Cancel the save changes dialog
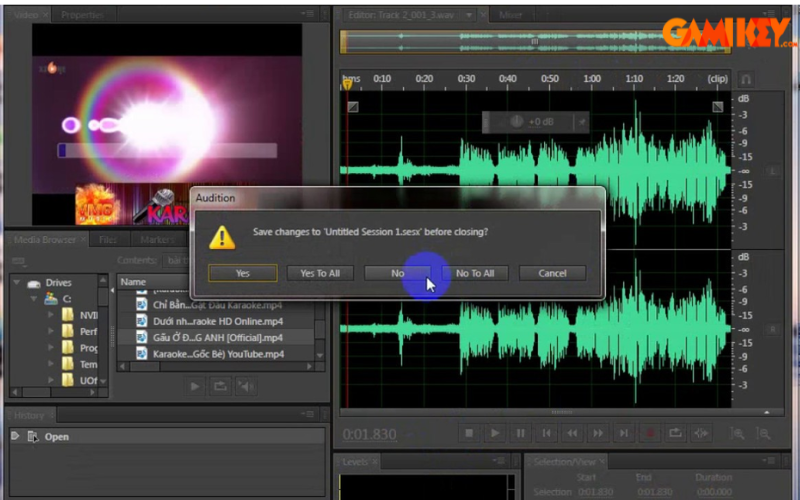The height and width of the screenshot is (500, 800). pyautogui.click(x=552, y=273)
